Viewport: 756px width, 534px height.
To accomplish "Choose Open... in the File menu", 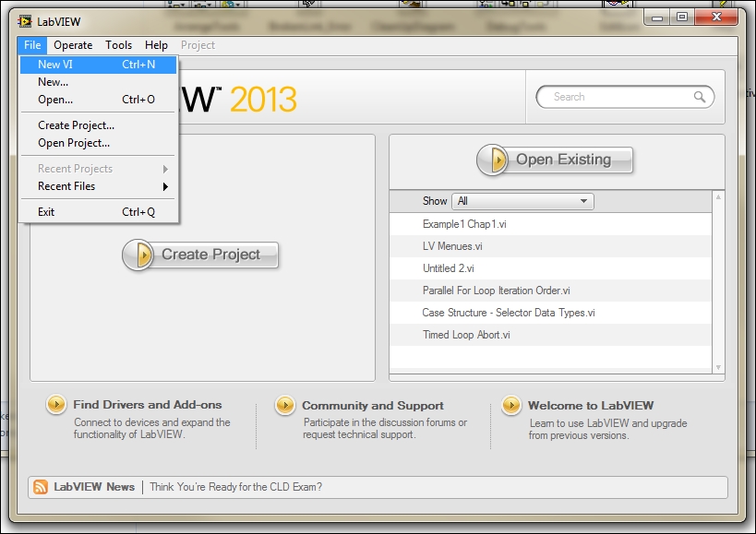I will 98,100.
